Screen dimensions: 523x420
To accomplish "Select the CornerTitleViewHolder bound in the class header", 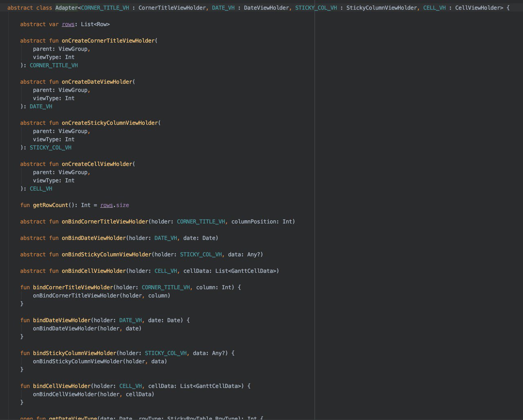I will pyautogui.click(x=172, y=8).
